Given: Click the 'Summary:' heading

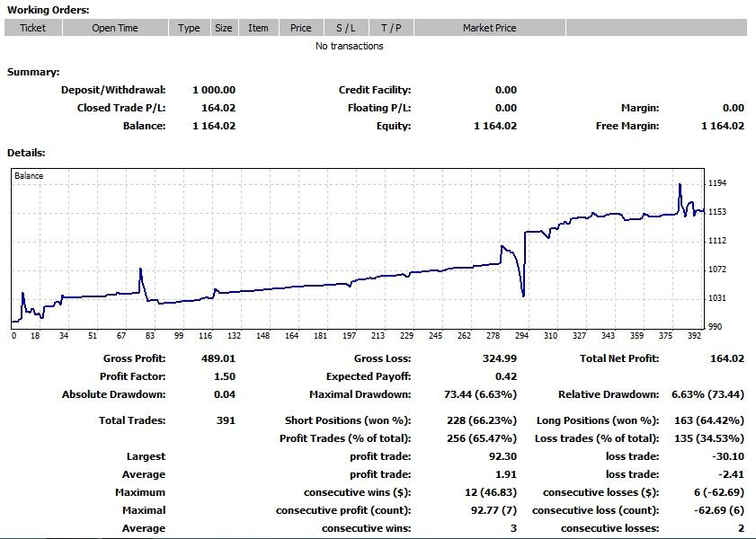Looking at the screenshot, I should pos(33,72).
